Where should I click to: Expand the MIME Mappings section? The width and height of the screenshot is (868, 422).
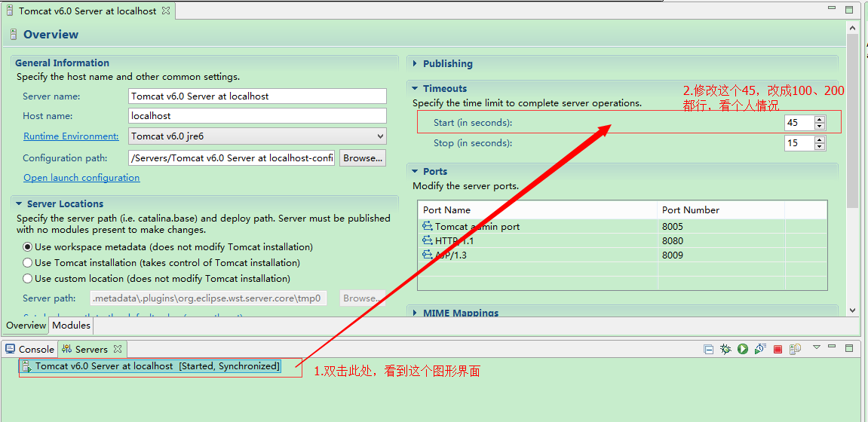415,313
